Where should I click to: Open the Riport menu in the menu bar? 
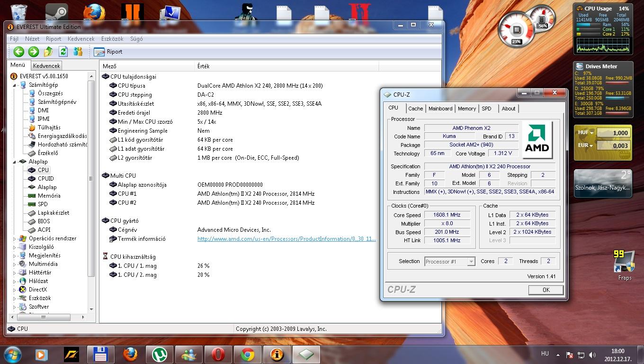pos(54,39)
